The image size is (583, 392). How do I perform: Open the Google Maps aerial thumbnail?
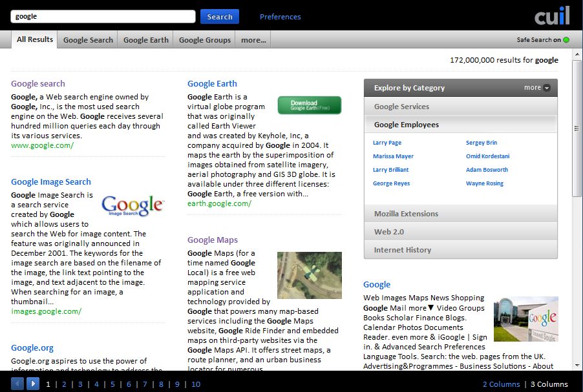click(310, 275)
